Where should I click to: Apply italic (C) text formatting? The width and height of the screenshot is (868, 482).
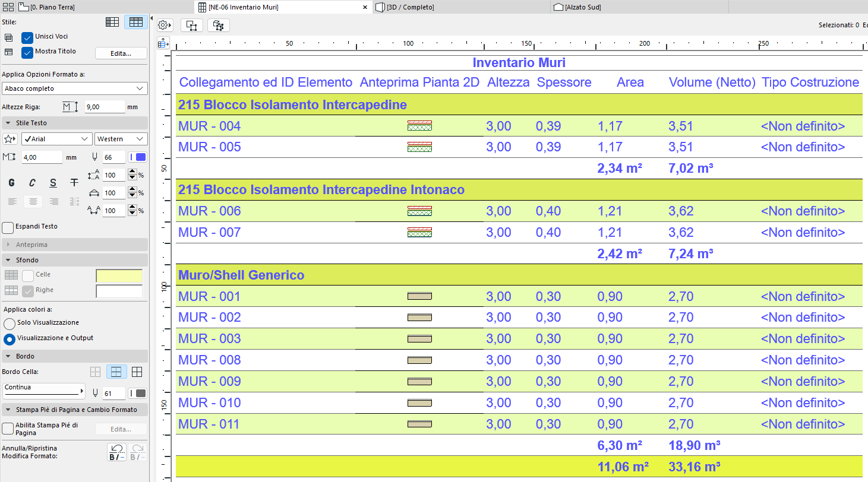tap(32, 183)
